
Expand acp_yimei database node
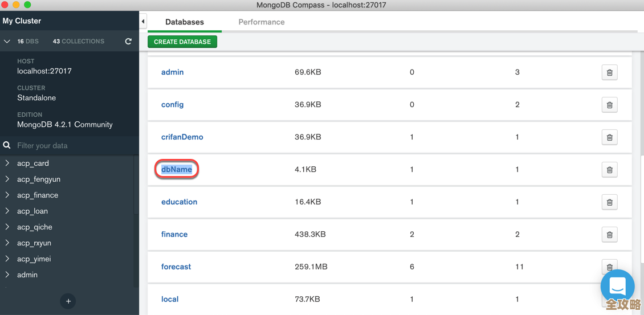(7, 259)
